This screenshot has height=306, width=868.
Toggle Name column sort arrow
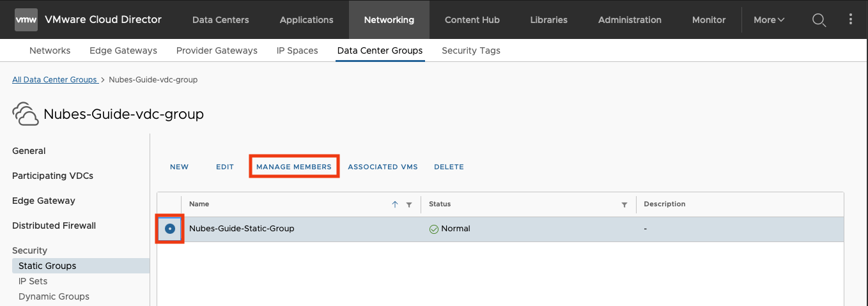[395, 204]
